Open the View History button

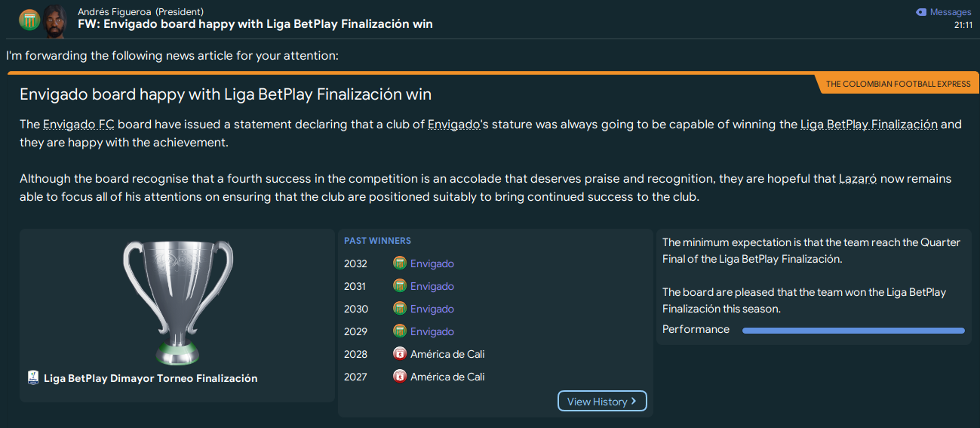point(602,402)
